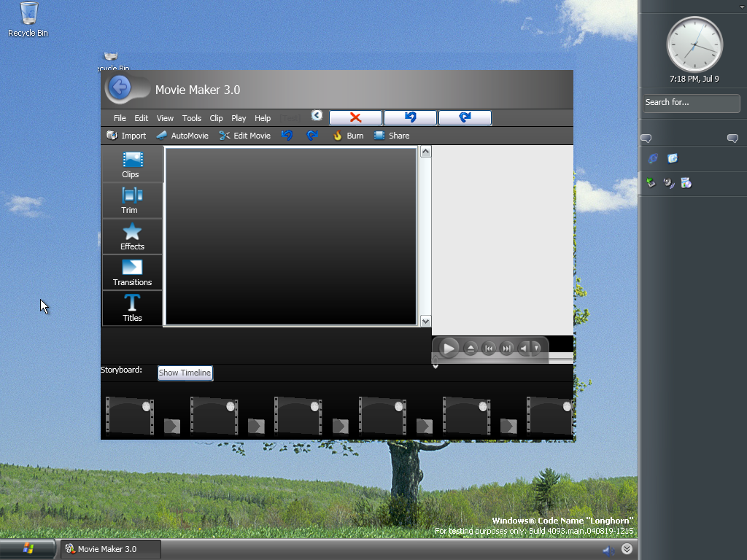Click Import in the toolbar
The image size is (747, 560).
pyautogui.click(x=126, y=136)
